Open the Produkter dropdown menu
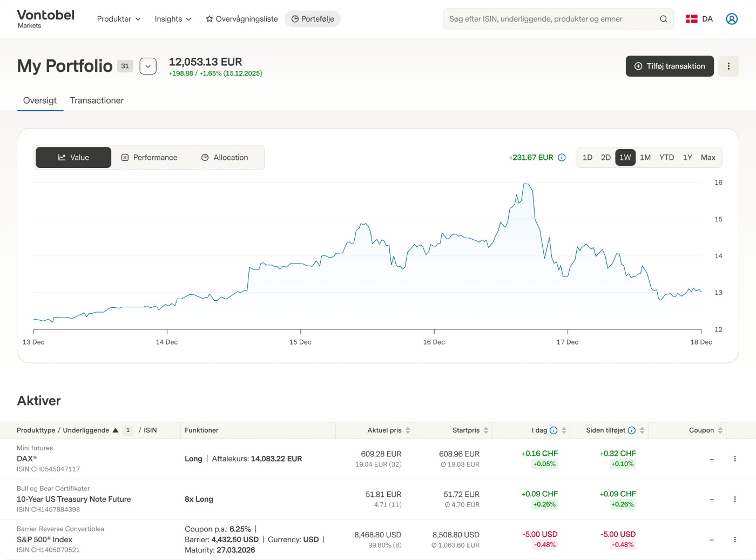 coord(119,19)
